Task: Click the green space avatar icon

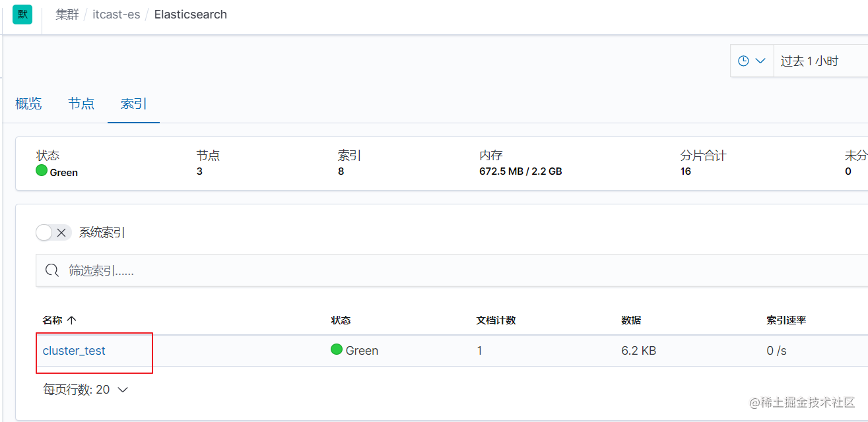Action: coord(22,15)
